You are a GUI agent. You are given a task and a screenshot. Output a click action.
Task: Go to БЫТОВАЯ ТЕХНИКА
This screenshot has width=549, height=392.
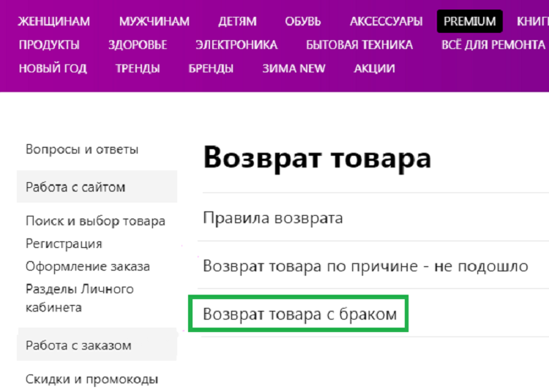point(359,45)
